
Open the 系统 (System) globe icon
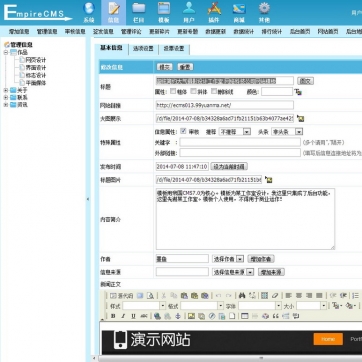pyautogui.click(x=89, y=8)
